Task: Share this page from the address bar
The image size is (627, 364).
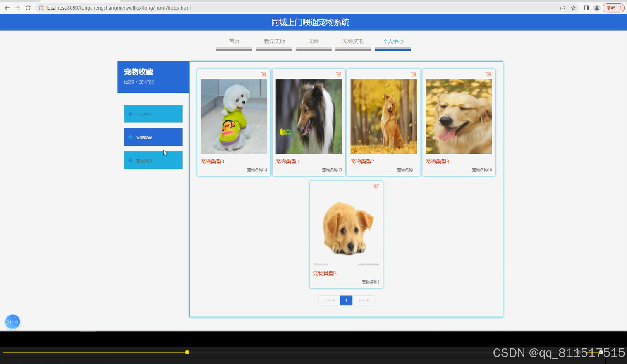Action: click(x=563, y=8)
